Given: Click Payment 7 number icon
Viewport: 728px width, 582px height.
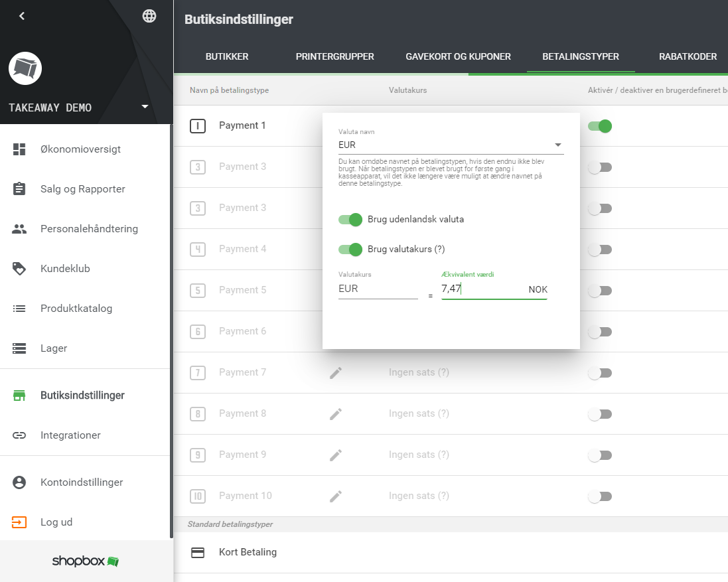Looking at the screenshot, I should coord(198,373).
